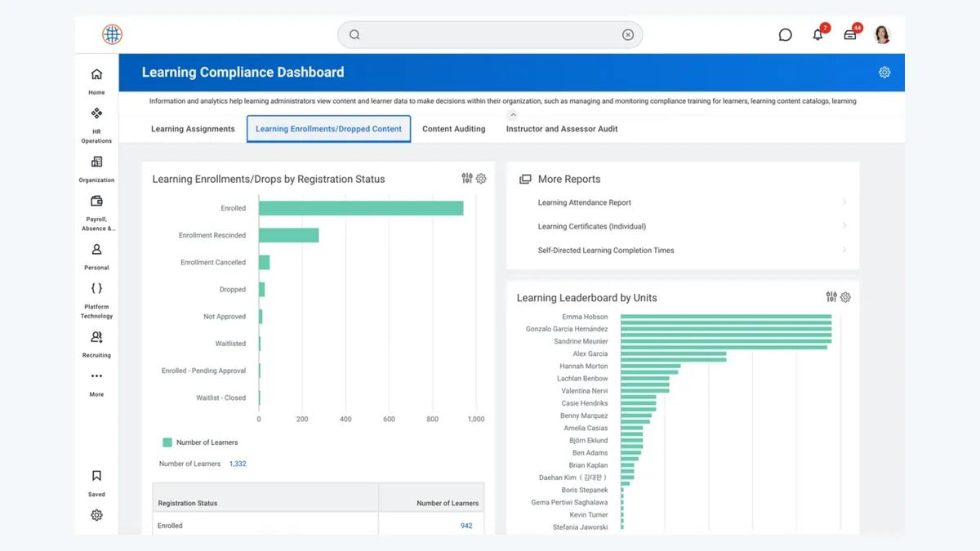Expand Learning Attendance Report chevron
The image size is (980, 551).
click(844, 202)
